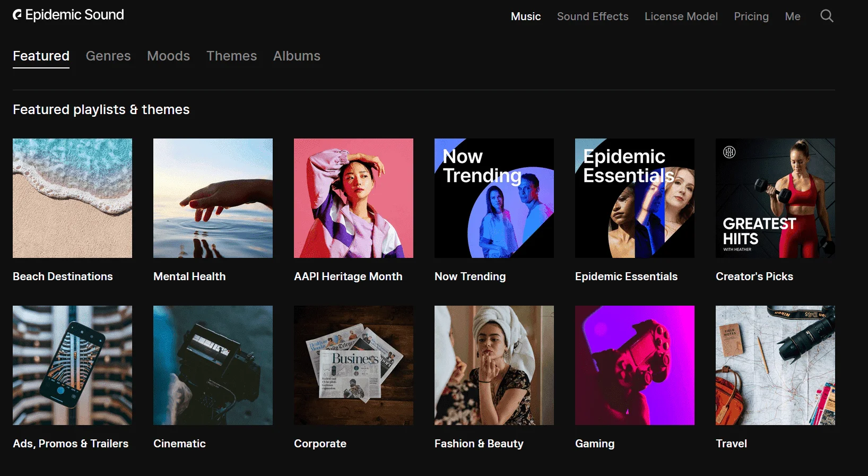Screen dimensions: 868x476
Task: Open Ads, Promos & Trailers thumbnail
Action: [72, 365]
